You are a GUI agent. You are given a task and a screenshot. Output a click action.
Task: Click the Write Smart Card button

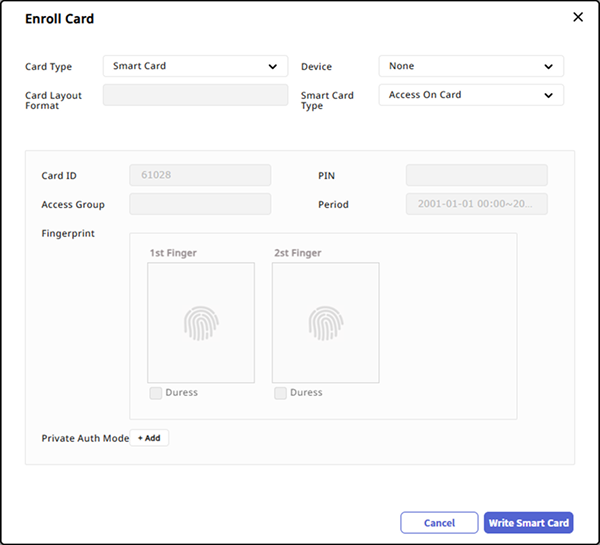[x=529, y=523]
